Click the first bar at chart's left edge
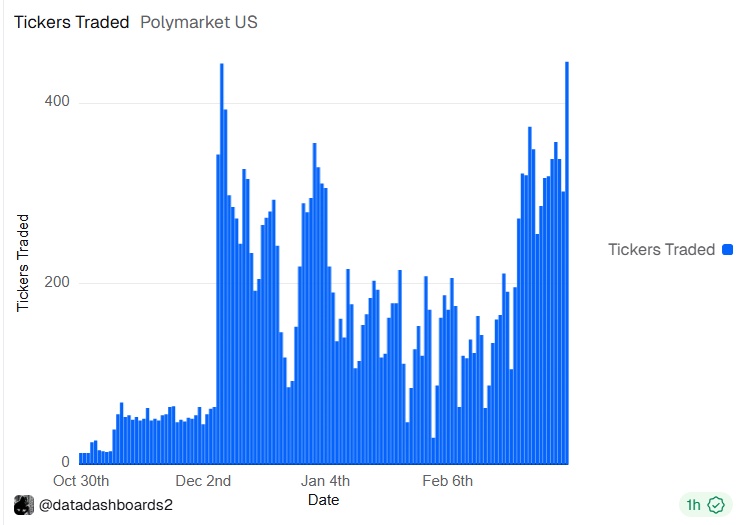 point(81,459)
